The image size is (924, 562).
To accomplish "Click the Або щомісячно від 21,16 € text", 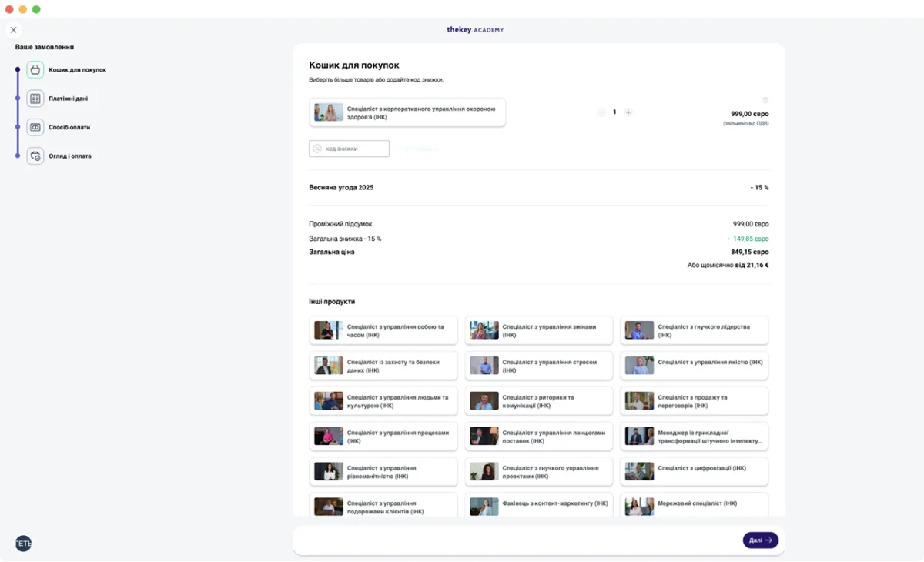I will 728,265.
